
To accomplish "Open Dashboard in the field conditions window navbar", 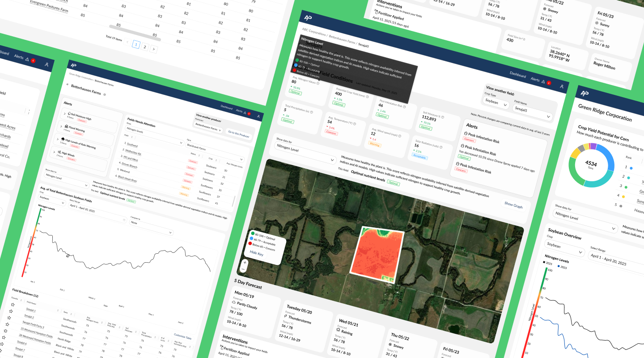I will (518, 75).
